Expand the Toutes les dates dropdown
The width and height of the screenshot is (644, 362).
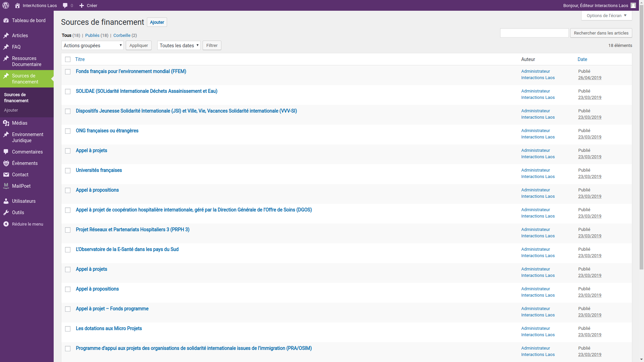[x=178, y=45]
